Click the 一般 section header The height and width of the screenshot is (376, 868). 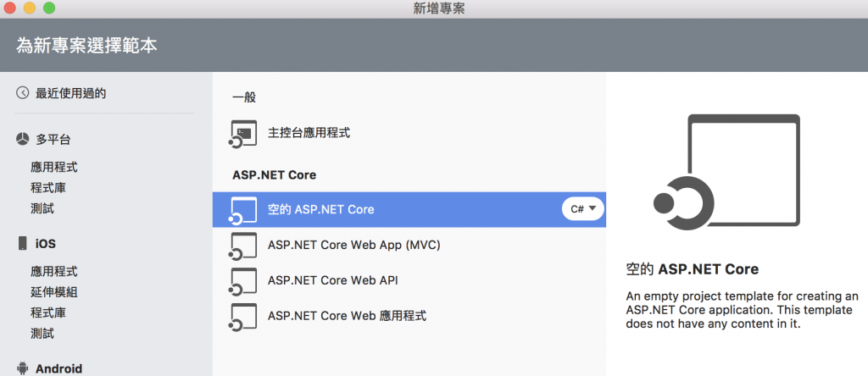243,98
